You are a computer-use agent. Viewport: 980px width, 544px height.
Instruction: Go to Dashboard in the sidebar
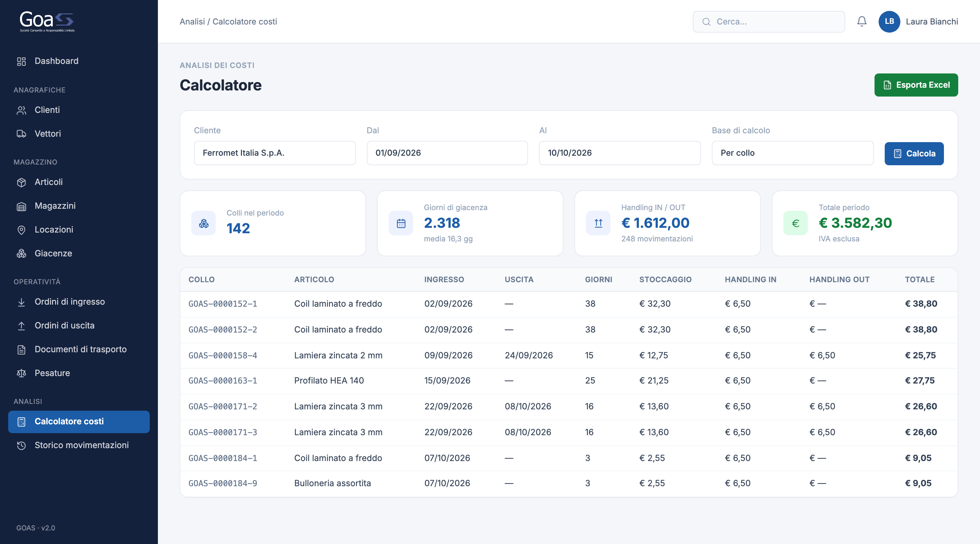coord(79,61)
